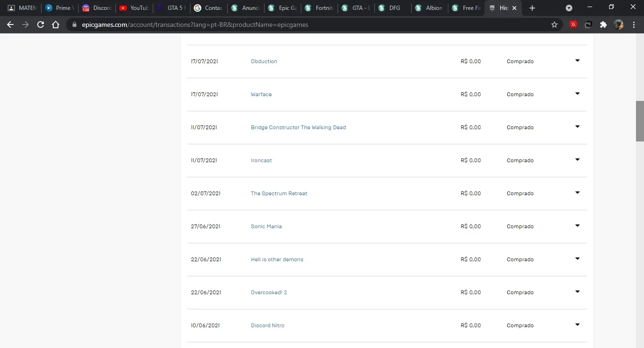644x348 pixels.
Task: Open the red extension icon
Action: [573, 25]
